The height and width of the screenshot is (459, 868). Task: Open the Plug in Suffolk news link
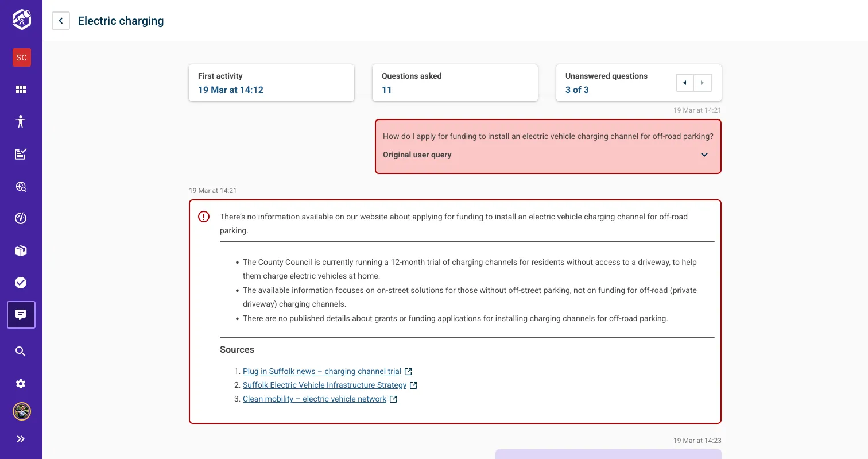(321, 371)
